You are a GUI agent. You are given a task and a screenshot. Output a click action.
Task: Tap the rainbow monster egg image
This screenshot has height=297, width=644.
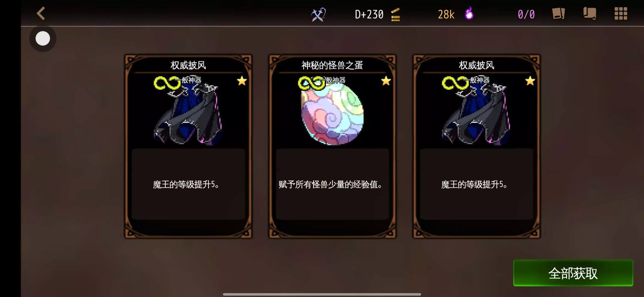click(x=332, y=114)
